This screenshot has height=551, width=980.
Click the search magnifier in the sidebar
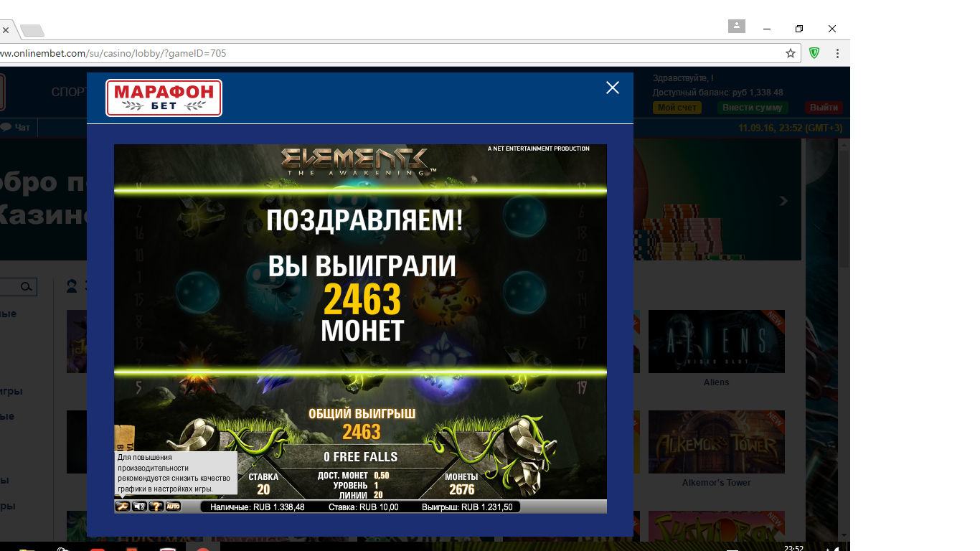[x=27, y=286]
